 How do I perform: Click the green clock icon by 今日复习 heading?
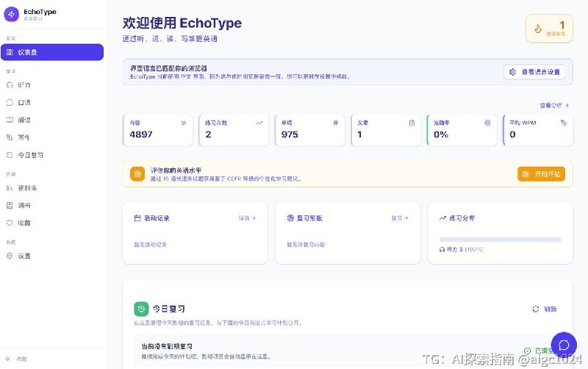click(x=141, y=309)
